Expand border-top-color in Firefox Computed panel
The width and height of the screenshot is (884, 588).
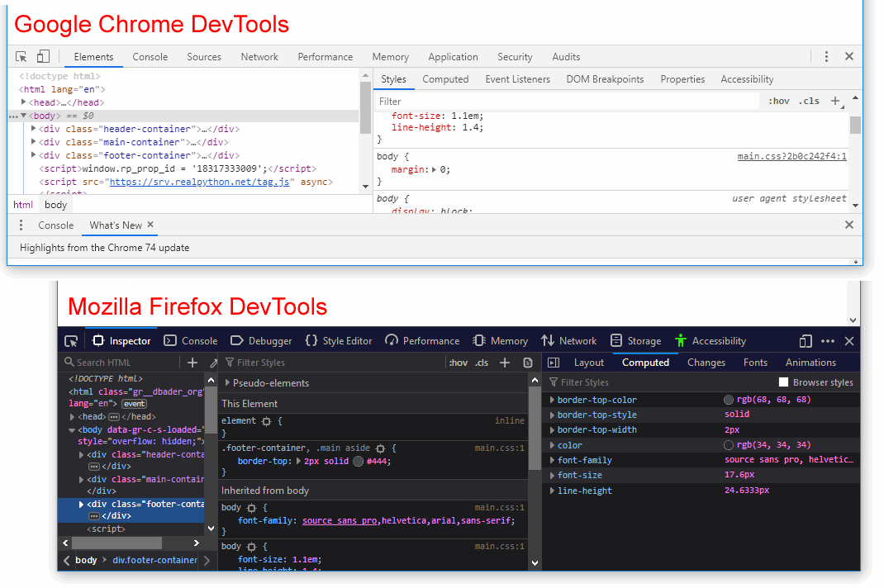(554, 399)
